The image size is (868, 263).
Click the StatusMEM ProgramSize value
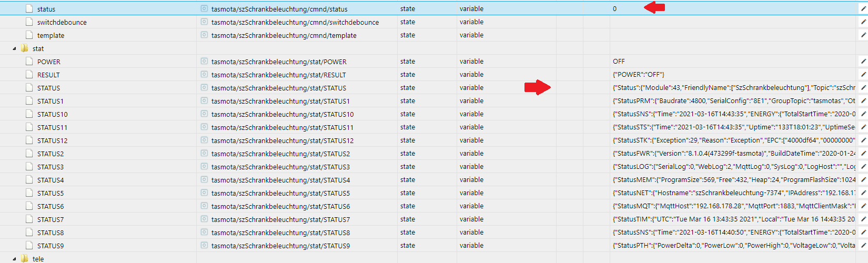[734, 180]
